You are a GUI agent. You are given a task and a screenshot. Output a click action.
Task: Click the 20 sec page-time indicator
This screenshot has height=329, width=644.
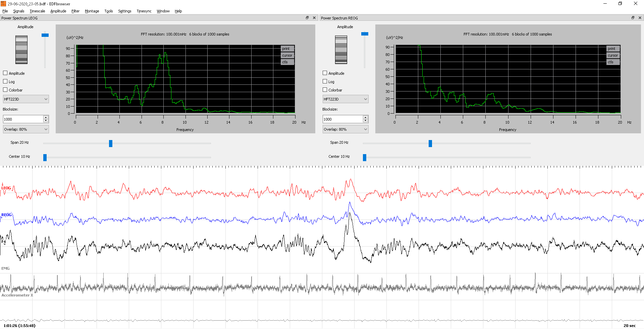[x=630, y=326]
